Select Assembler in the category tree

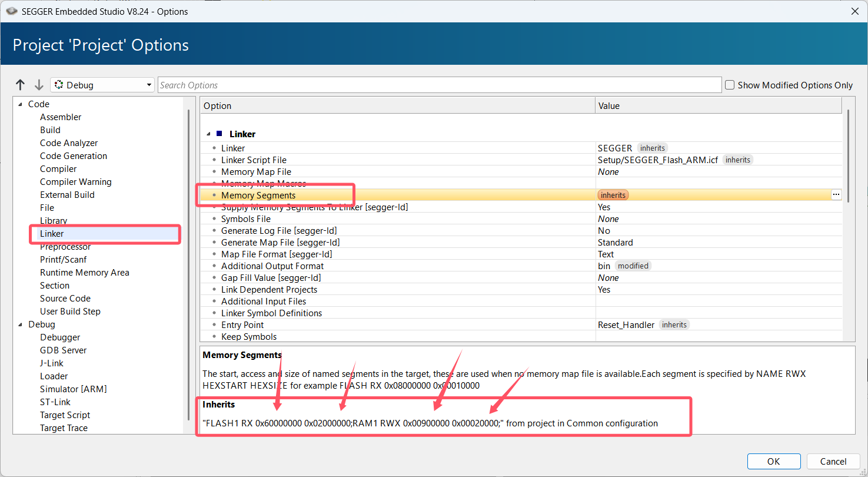click(61, 117)
